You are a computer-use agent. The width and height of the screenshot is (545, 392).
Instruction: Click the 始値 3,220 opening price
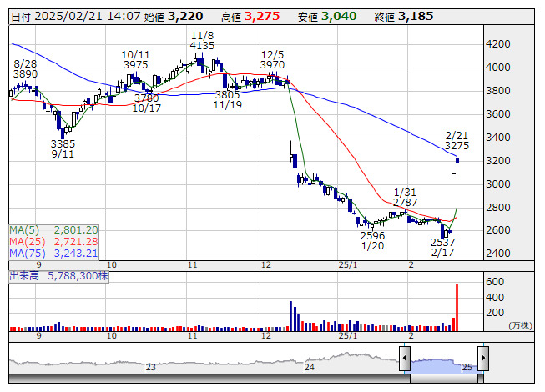point(174,17)
